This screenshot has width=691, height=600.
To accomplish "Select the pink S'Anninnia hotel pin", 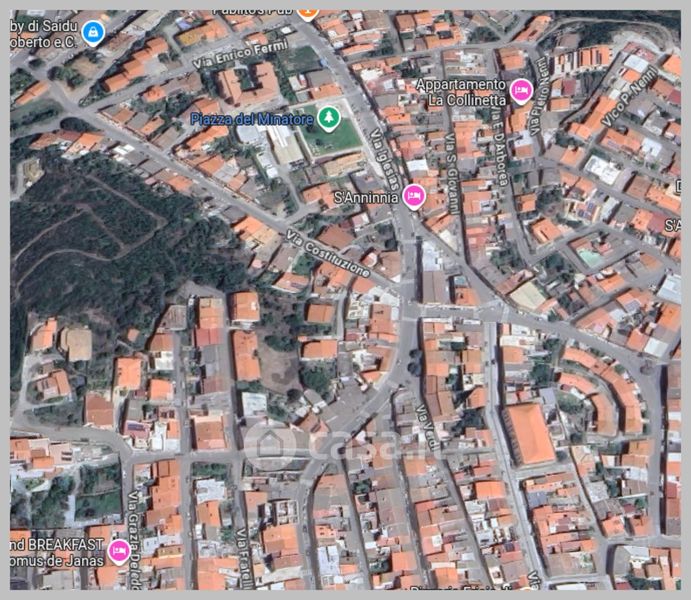I will click(x=415, y=196).
